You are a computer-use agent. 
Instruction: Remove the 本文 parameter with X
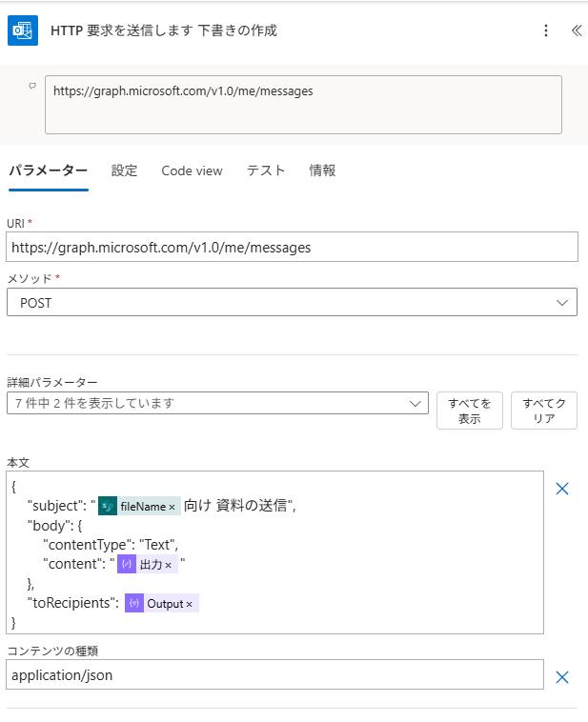(561, 489)
